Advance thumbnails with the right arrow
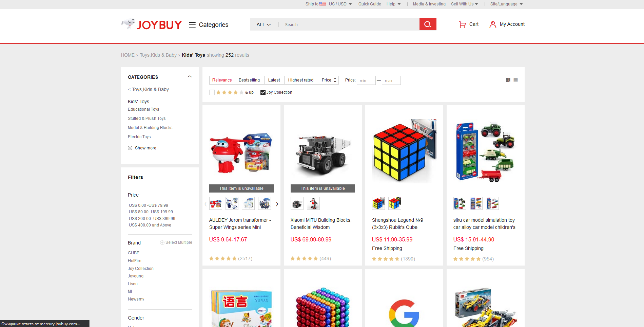Screen dimensions: 644x327 pyautogui.click(x=277, y=204)
